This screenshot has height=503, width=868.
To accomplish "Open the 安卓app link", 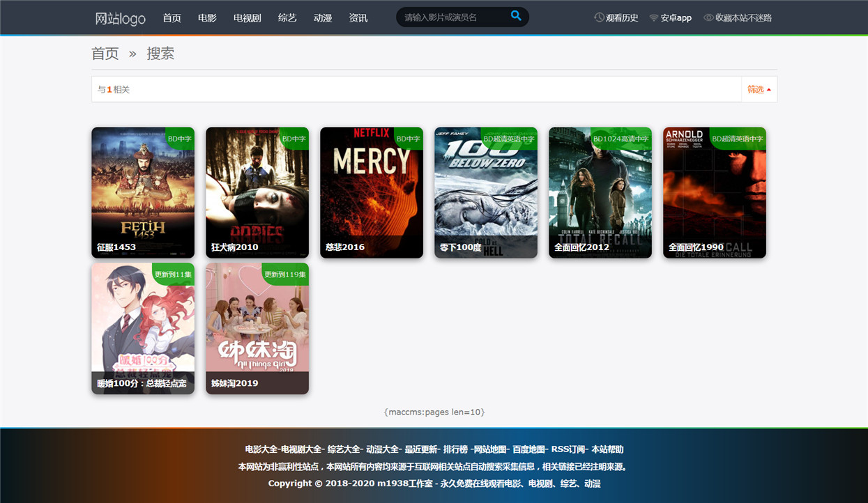I will [676, 18].
